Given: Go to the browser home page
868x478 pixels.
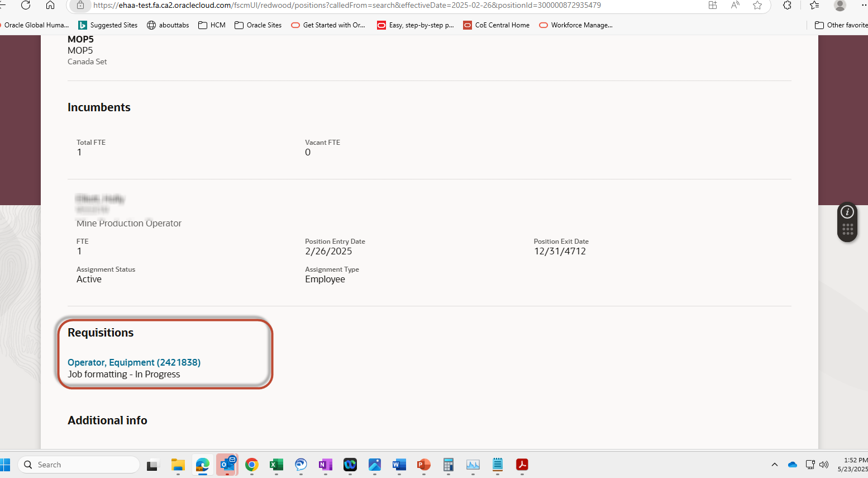Looking at the screenshot, I should pyautogui.click(x=50, y=5).
